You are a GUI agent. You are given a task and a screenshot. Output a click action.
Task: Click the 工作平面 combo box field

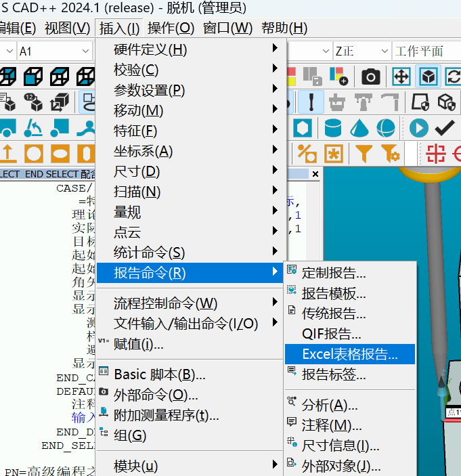[426, 51]
